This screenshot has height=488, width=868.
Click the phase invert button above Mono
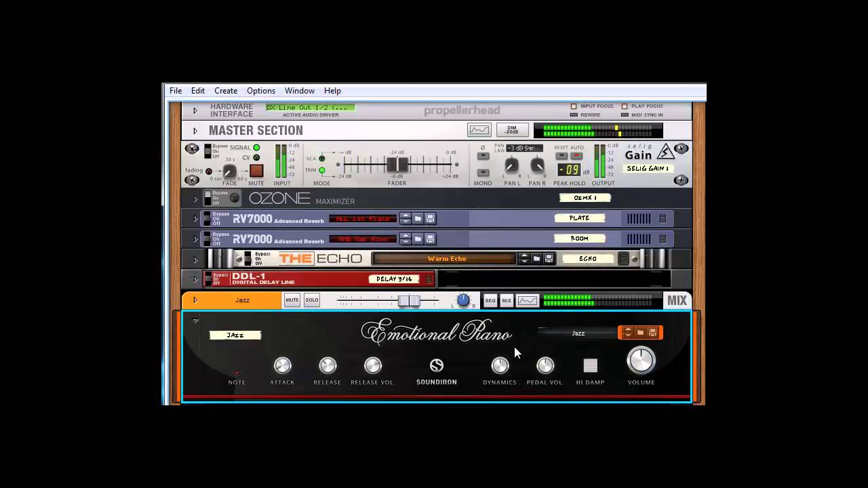pos(483,156)
